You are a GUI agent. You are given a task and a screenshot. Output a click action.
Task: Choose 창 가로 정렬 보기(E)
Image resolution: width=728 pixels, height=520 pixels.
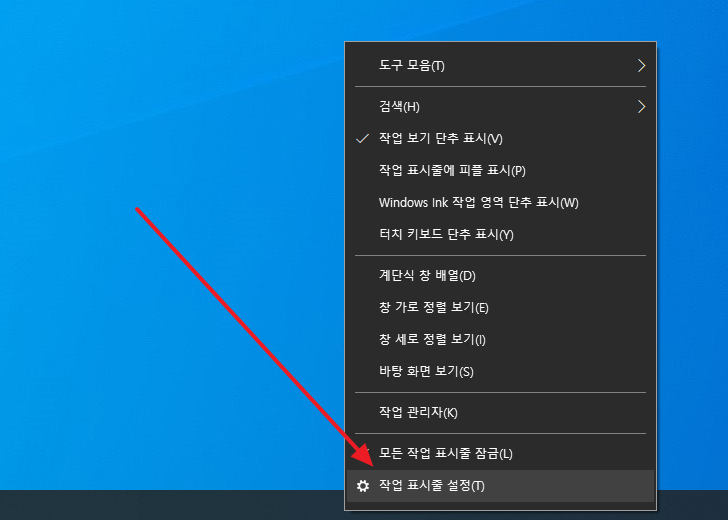(500, 307)
